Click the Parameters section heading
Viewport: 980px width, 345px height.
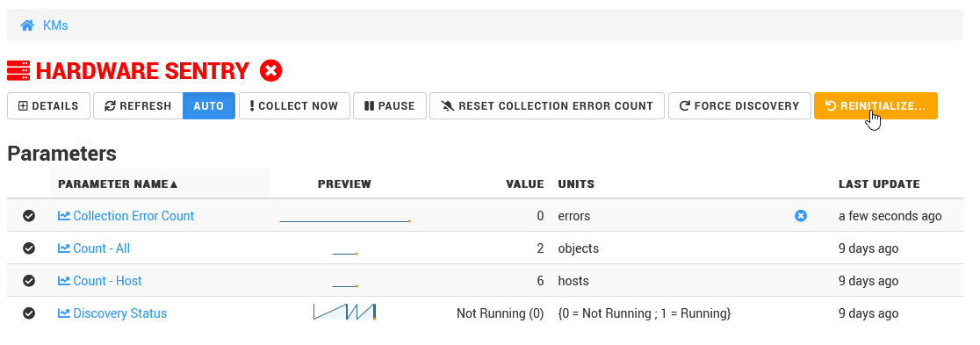click(61, 153)
